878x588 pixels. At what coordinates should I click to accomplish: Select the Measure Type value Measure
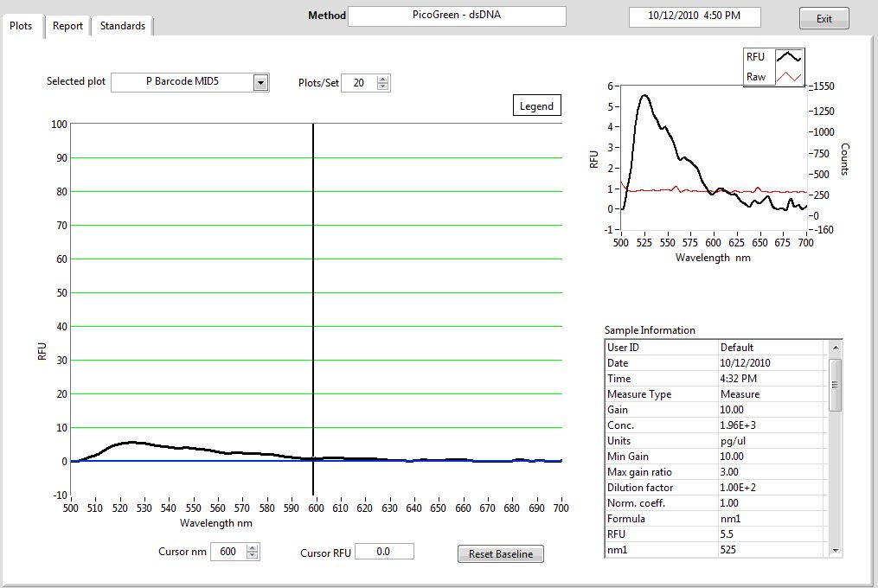point(740,394)
